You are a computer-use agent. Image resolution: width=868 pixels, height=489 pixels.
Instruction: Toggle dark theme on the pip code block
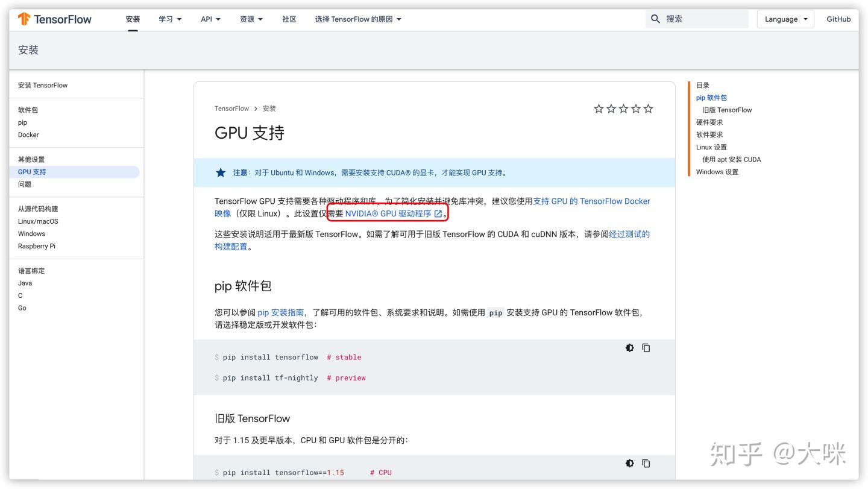(x=629, y=348)
